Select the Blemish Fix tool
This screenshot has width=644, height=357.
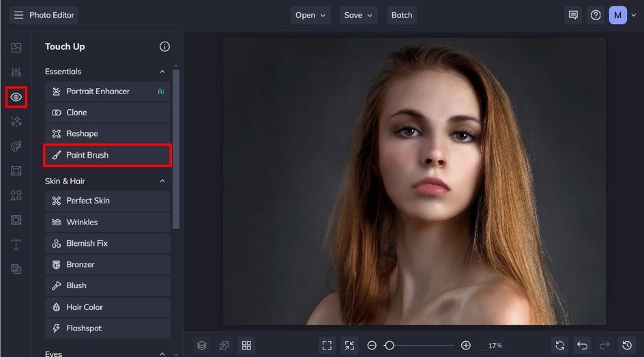click(x=107, y=243)
